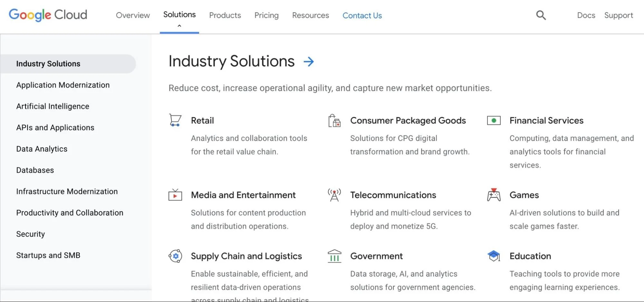Screen dimensions: 644x302
Task: Open the Financial Services title
Action: (x=546, y=121)
